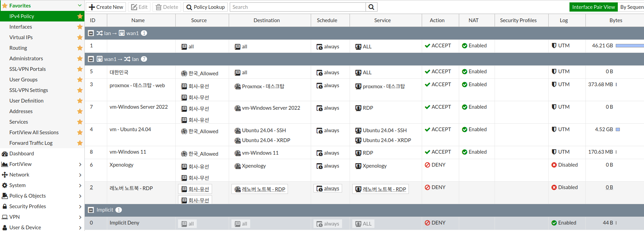Viewport: 644px width, 231px height.
Task: Click the UTM shield icon in policy 1
Action: [x=554, y=46]
